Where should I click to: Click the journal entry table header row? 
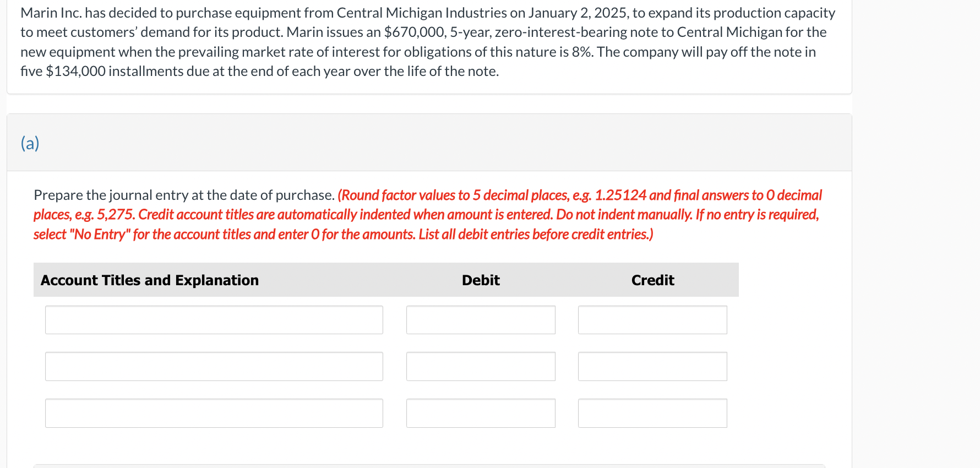coord(385,280)
